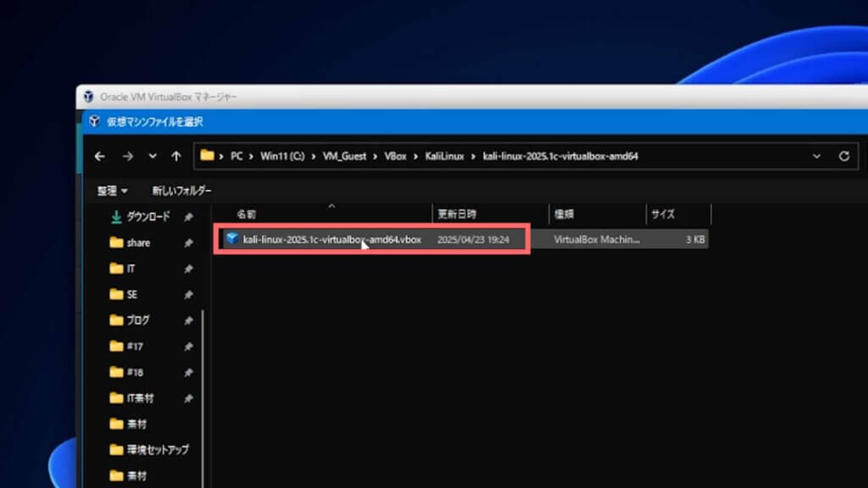Expand the chevron right after VM_Guest breadcrumb

[x=375, y=157]
